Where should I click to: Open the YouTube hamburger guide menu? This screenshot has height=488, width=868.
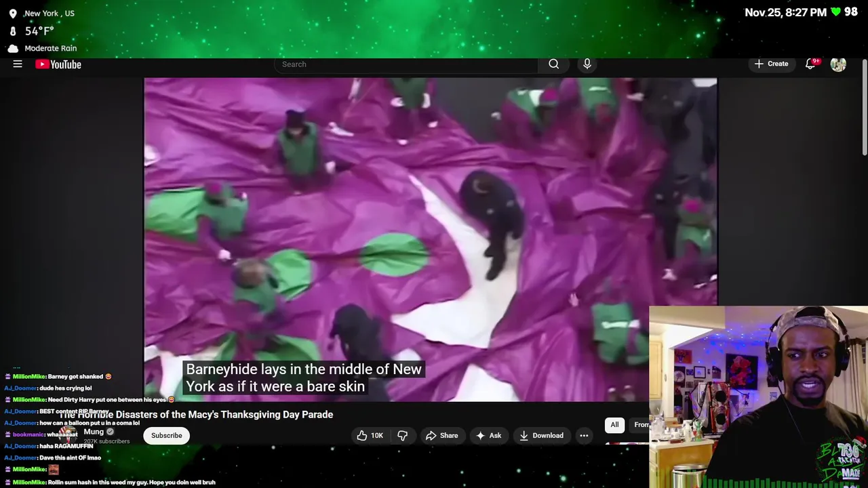(18, 64)
